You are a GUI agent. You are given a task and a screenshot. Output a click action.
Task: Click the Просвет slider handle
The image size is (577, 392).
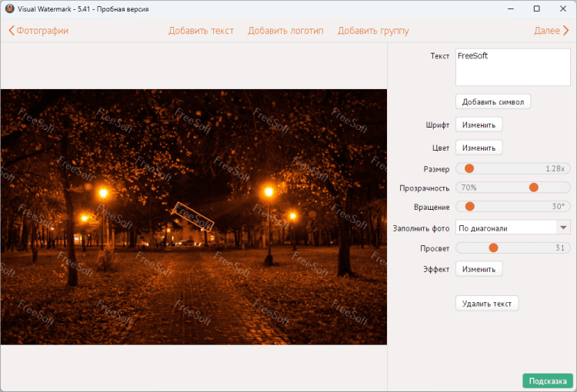point(493,247)
